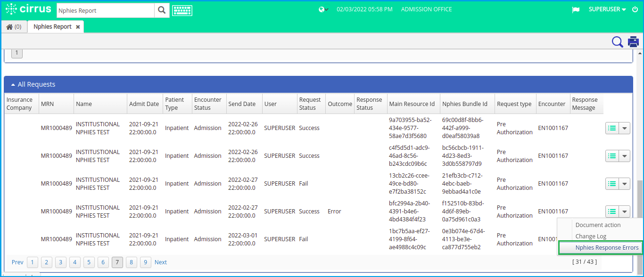Open the on-screen keyboard icon
The image size is (644, 277).
coord(182,10)
